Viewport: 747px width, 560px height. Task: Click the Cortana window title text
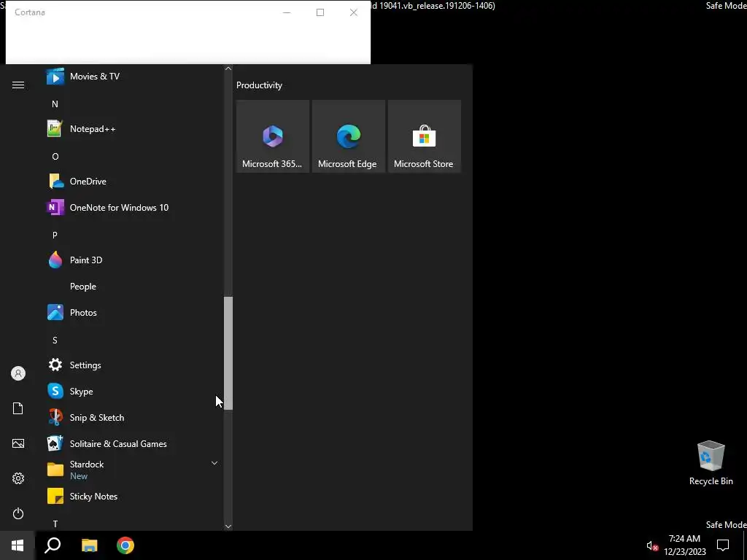[30, 12]
